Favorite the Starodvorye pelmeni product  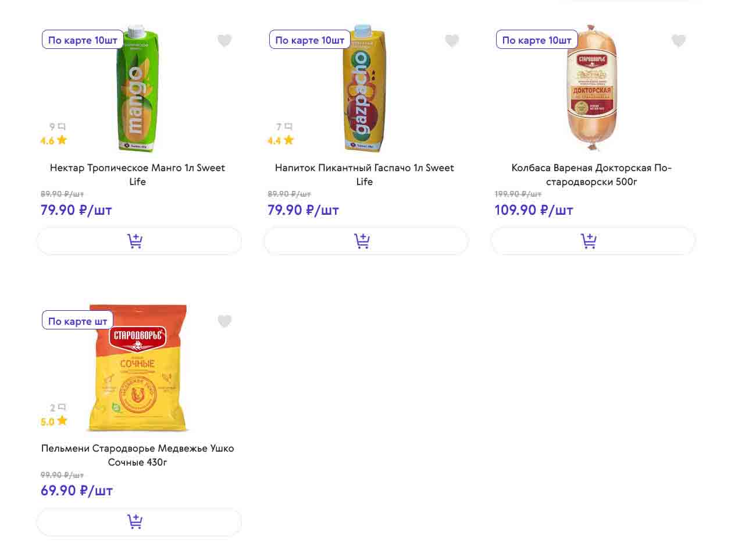pyautogui.click(x=224, y=321)
